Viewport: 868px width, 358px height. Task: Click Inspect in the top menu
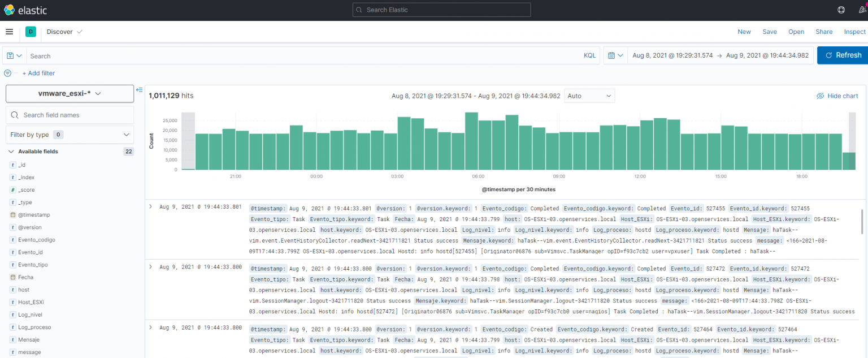(854, 32)
